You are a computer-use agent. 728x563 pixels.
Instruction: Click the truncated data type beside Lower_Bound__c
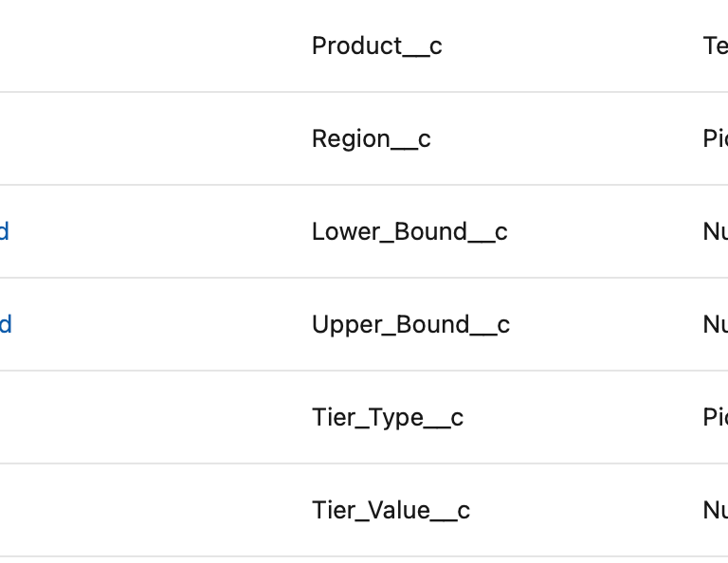(715, 231)
